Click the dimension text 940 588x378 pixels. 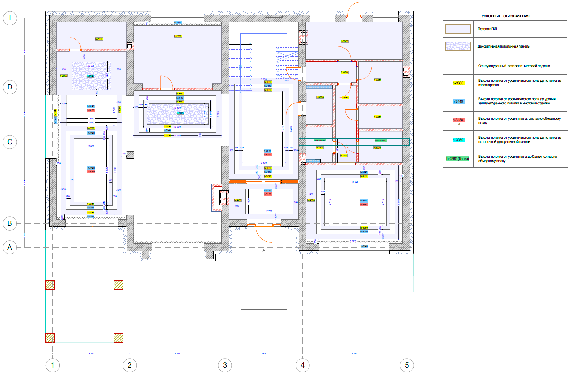click(237, 206)
